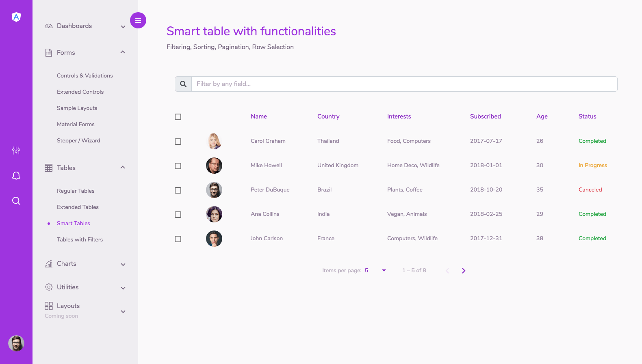This screenshot has height=364, width=642.
Task: Click the 2017-12-31 subscribed date
Action: click(486, 238)
